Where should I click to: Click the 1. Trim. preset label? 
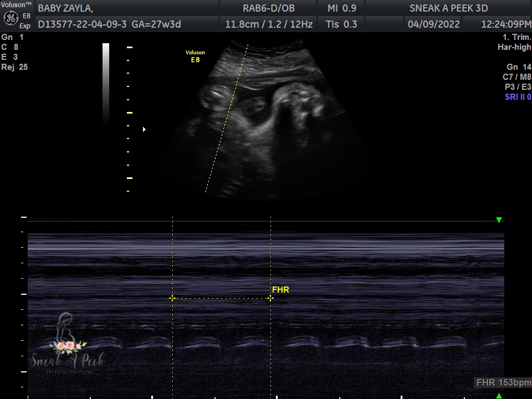(516, 37)
